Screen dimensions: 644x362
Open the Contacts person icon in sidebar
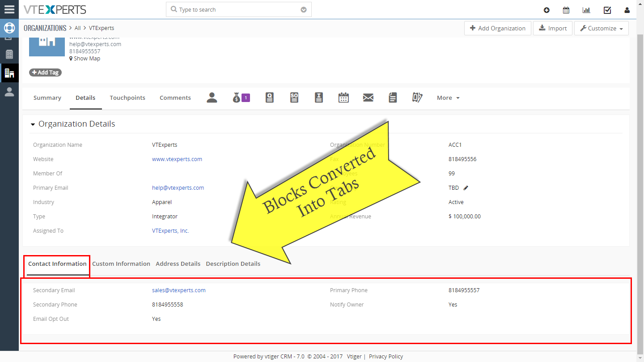(9, 92)
